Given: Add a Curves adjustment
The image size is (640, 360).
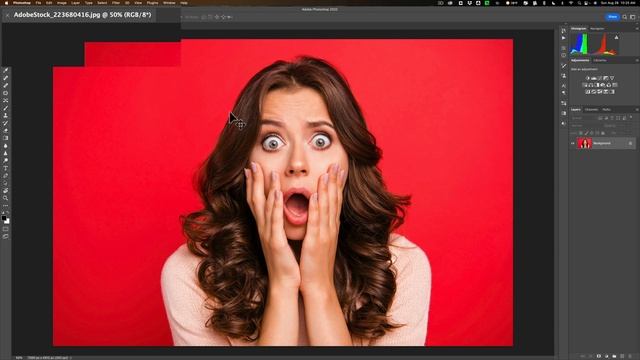Looking at the screenshot, I should click(x=600, y=78).
